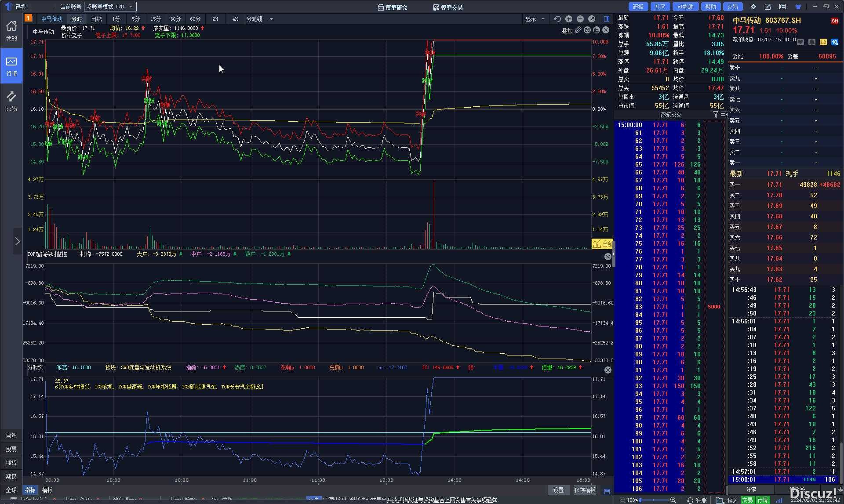Image resolution: width=844 pixels, height=504 pixels.
Task: Click the refresh chart icon
Action: (557, 19)
